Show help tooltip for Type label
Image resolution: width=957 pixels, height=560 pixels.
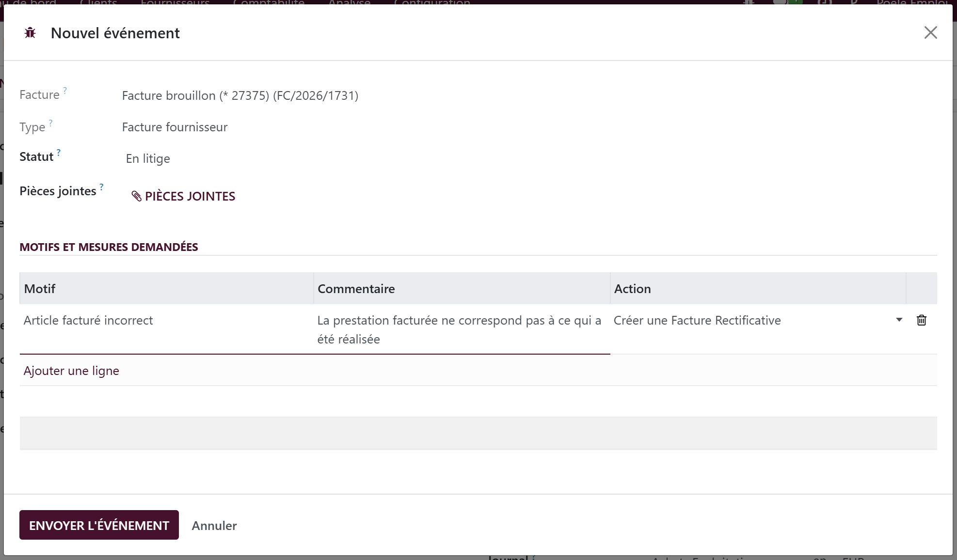pyautogui.click(x=50, y=123)
